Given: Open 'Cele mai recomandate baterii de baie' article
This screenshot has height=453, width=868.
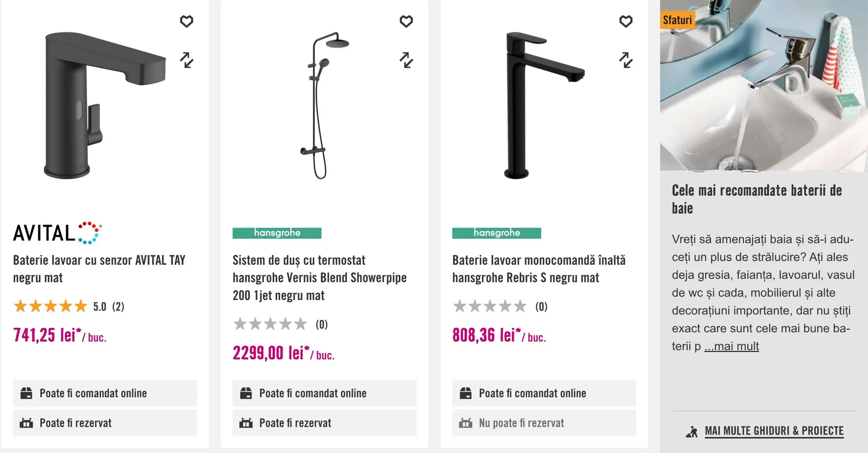Looking at the screenshot, I should point(756,199).
